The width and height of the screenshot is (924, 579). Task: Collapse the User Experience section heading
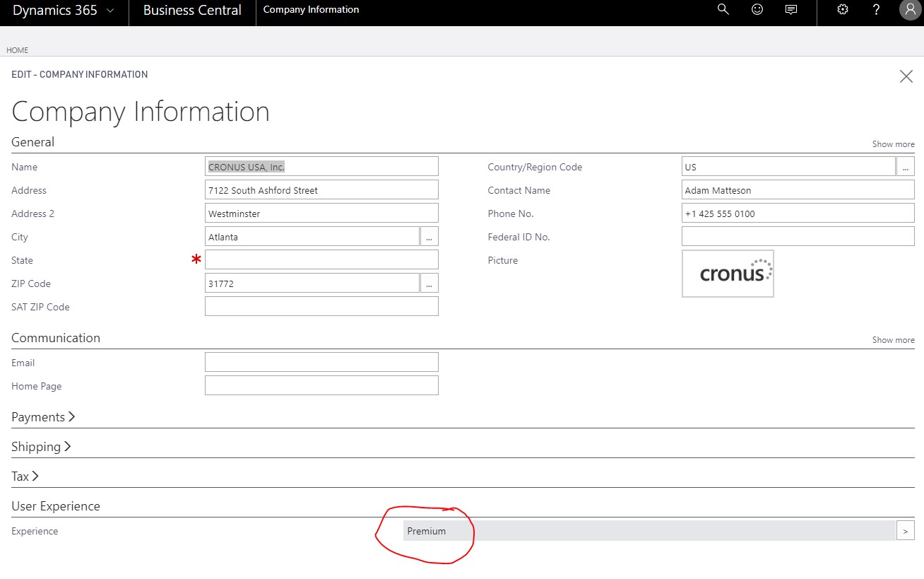coord(56,506)
